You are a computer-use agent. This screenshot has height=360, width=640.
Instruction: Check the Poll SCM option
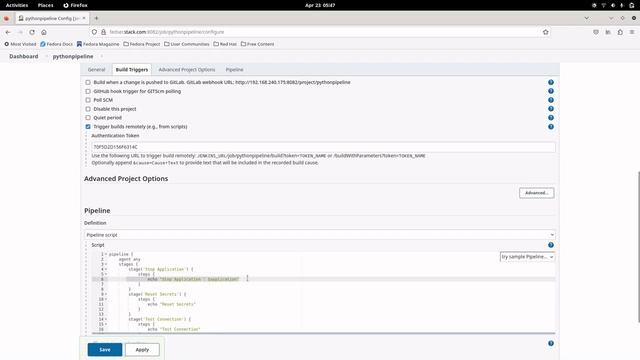click(88, 100)
